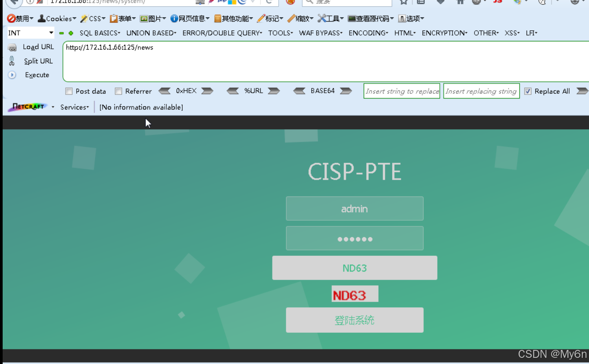Click the BASE64 encode right arrow
Screen dimensions: 589x364
click(346, 91)
